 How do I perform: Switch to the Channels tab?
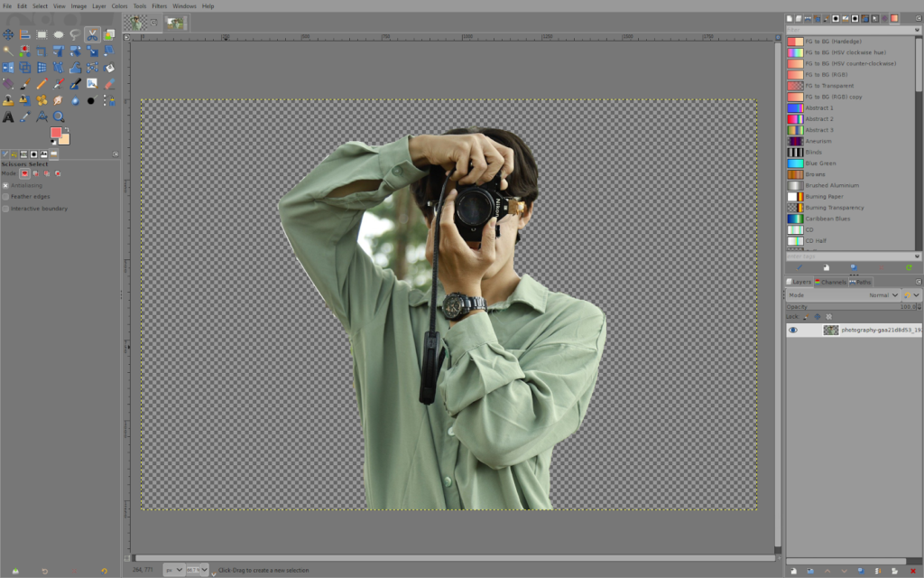832,281
